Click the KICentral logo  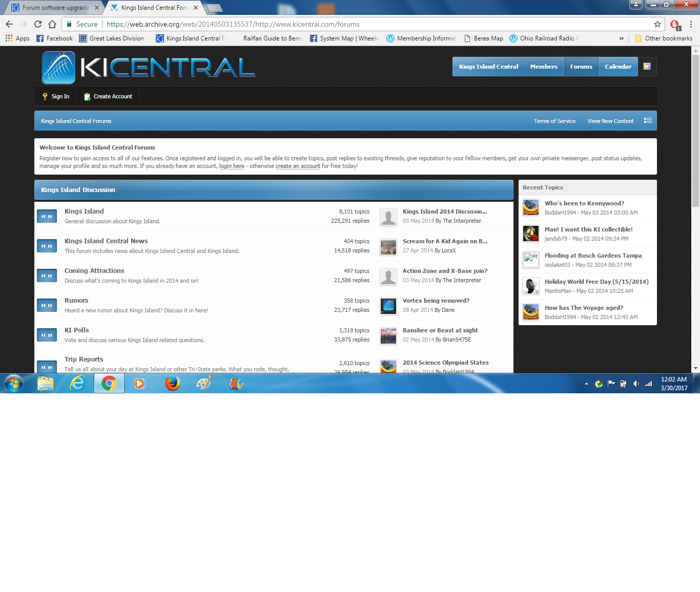pyautogui.click(x=149, y=67)
